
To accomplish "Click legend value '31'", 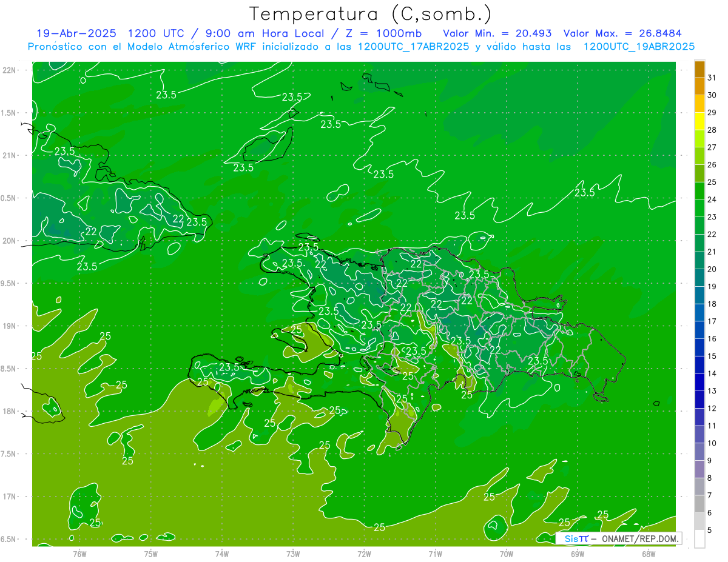I will coord(712,78).
